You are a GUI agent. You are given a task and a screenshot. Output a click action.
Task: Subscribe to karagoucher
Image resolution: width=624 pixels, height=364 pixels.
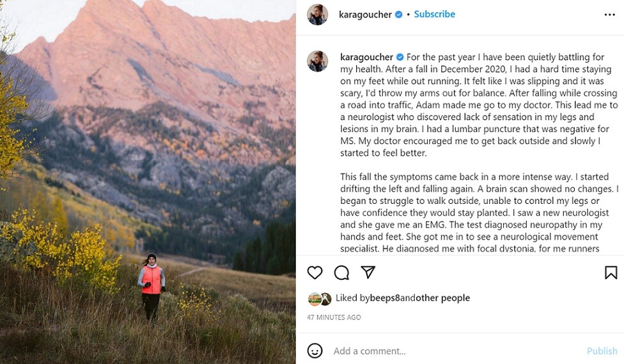434,14
